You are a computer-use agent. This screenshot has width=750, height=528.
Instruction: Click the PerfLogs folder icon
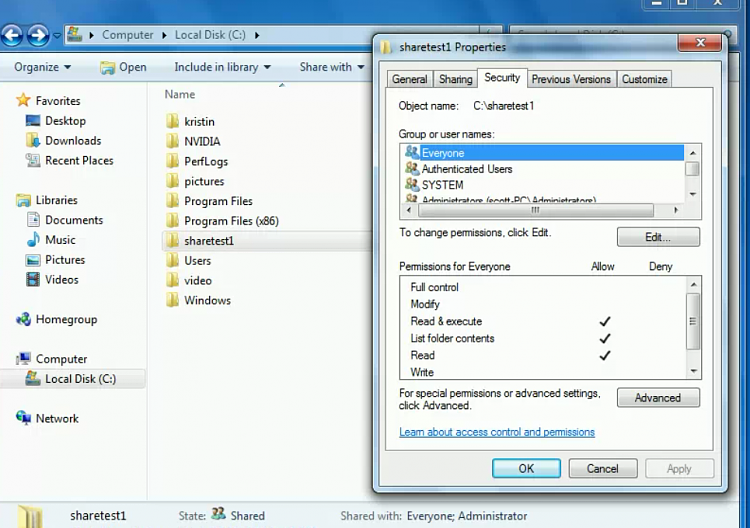coord(172,161)
